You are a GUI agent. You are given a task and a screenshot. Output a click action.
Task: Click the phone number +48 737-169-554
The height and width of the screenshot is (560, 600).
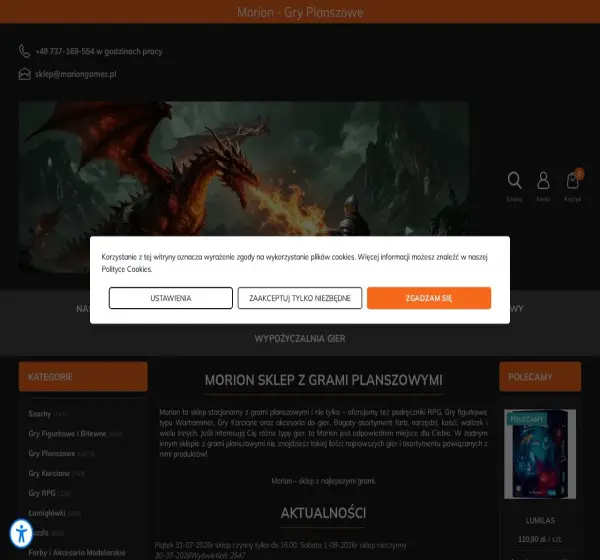pos(65,51)
